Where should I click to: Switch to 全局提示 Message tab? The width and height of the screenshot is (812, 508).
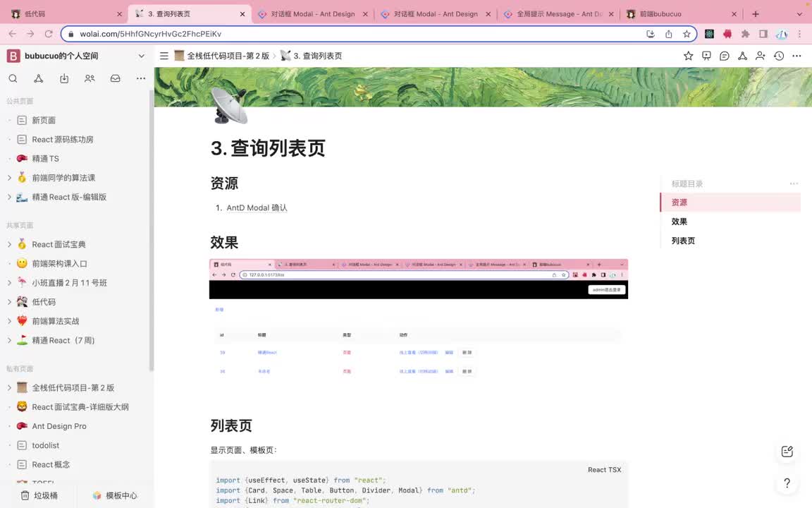click(558, 14)
